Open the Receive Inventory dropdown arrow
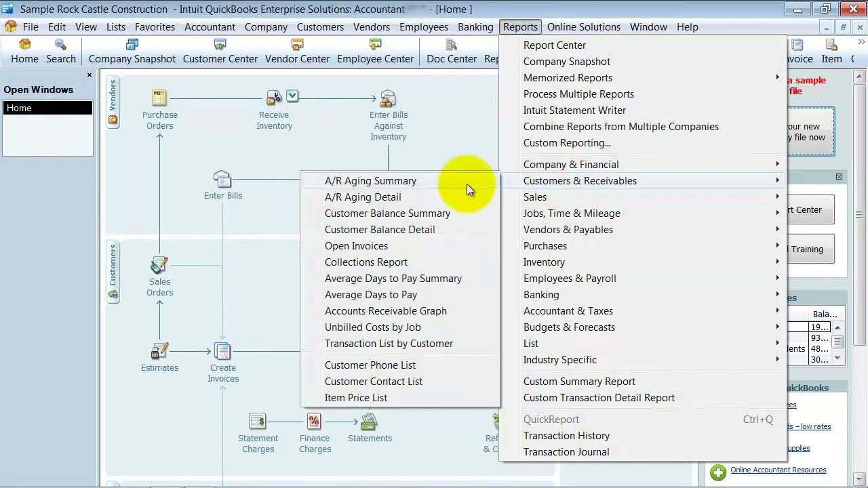This screenshot has width=868, height=488. click(292, 96)
